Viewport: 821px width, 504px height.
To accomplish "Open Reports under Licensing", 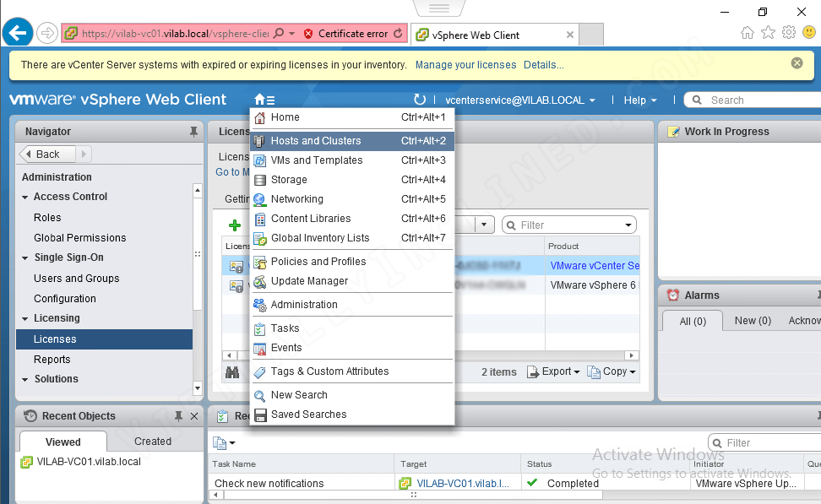I will [x=52, y=359].
